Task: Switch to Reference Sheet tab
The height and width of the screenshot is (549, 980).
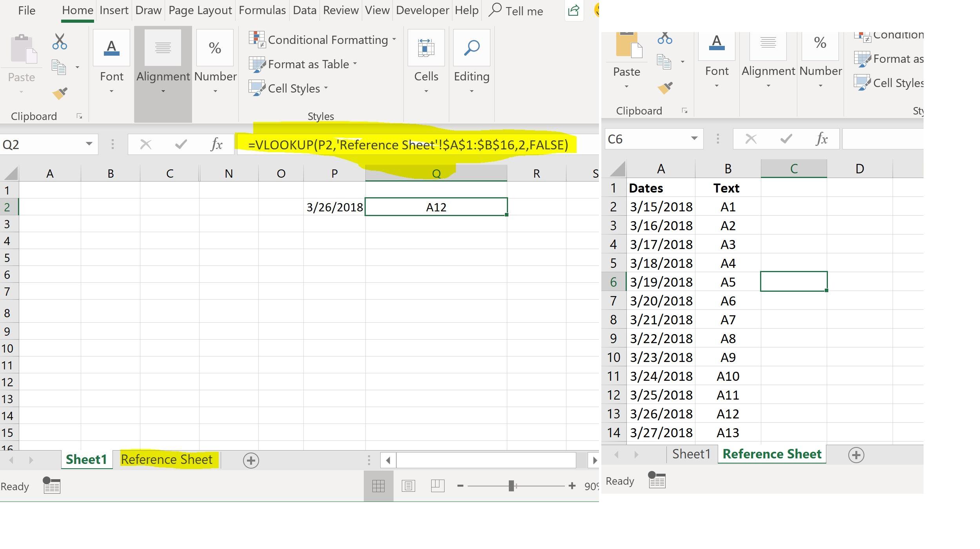Action: 166,460
